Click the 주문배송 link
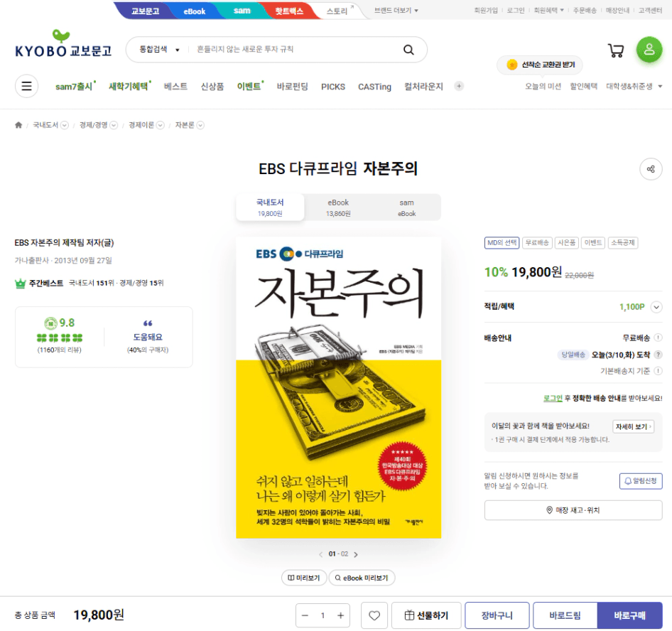The height and width of the screenshot is (631, 672). 585,10
